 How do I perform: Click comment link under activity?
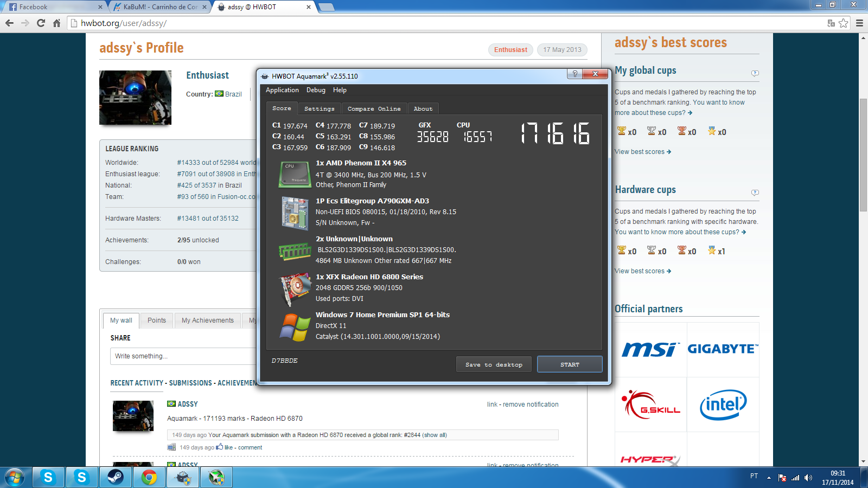tap(250, 447)
